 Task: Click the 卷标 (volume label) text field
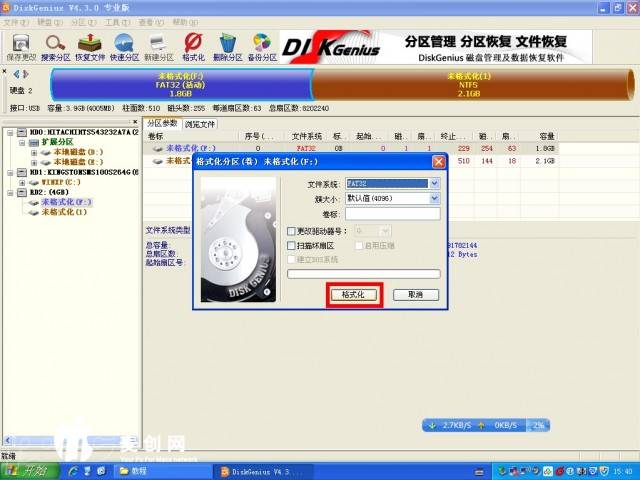tap(392, 214)
